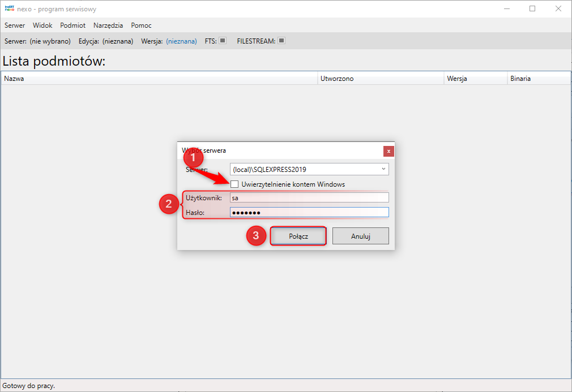The width and height of the screenshot is (572, 392).
Task: Sort list by Wersja column header
Action: [476, 78]
